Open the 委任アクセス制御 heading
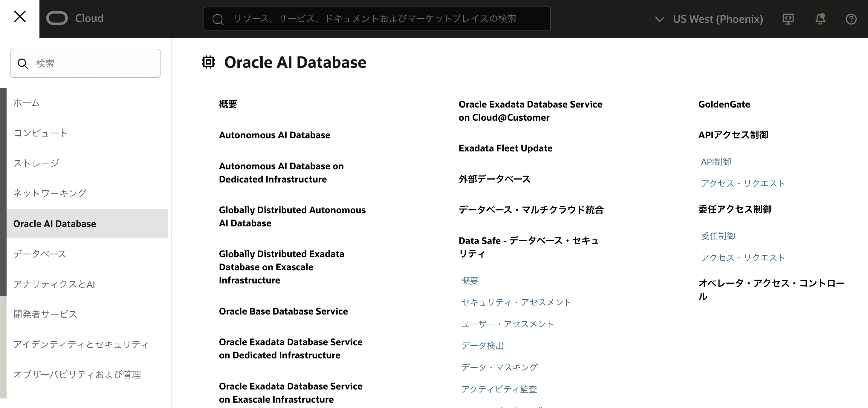Screen dimensions: 868x408 [x=735, y=209]
